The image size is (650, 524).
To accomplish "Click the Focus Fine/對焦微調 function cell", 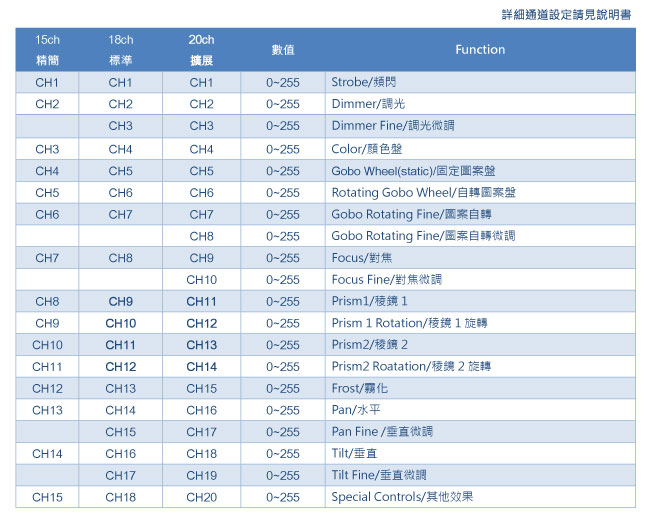I will coord(386,280).
